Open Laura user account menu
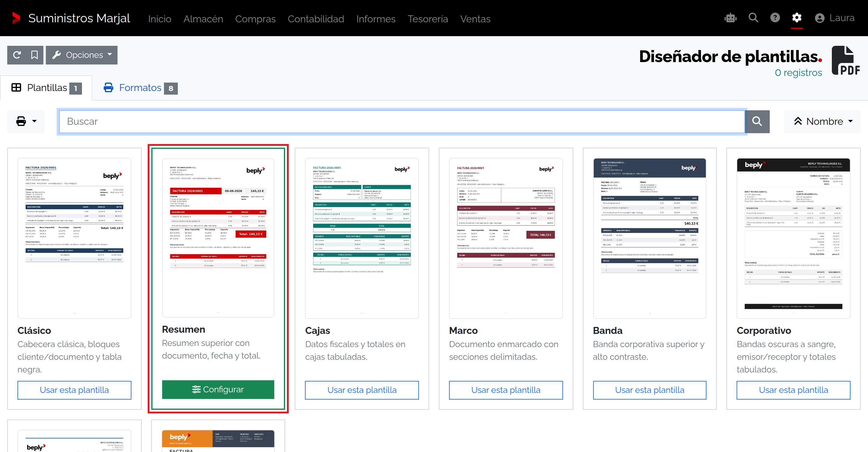 834,18
